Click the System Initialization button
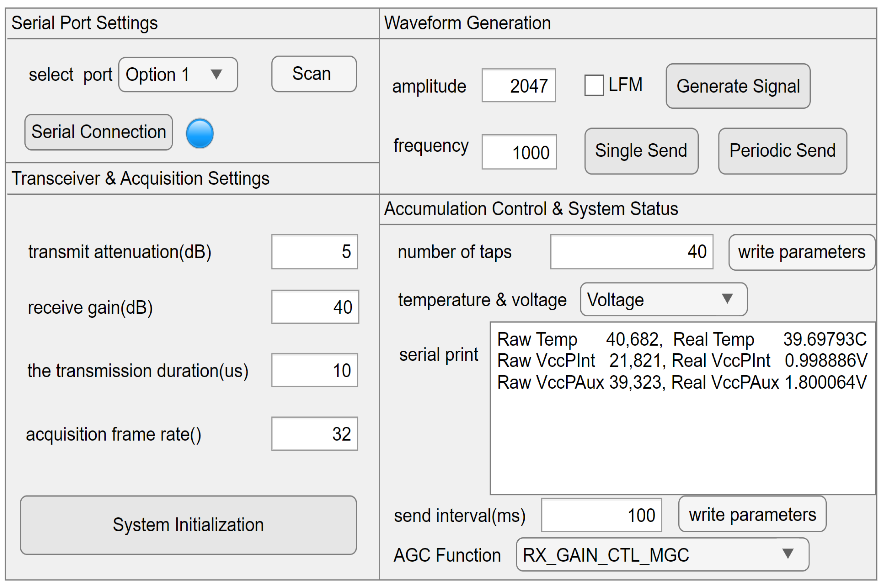Screen dimensions: 883x588 188,525
